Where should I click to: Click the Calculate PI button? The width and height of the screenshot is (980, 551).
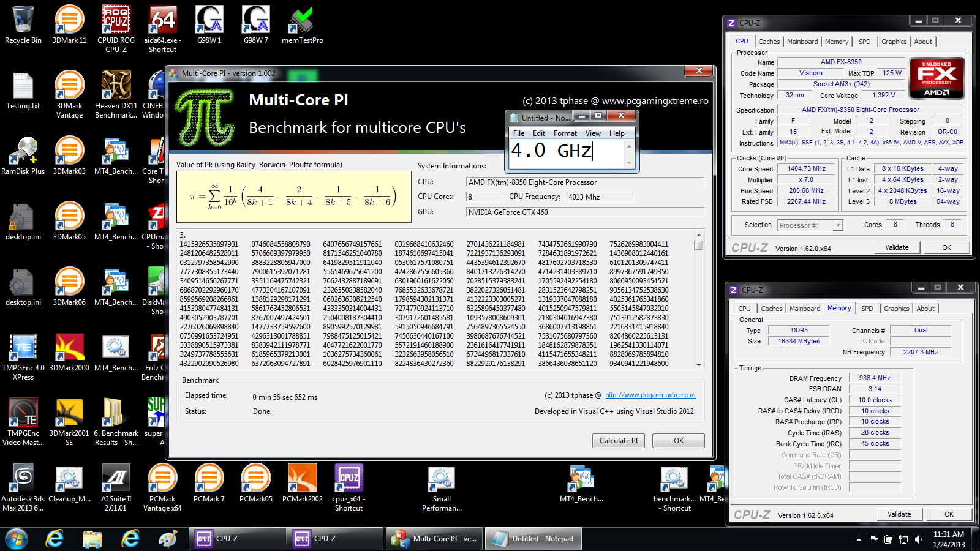pyautogui.click(x=618, y=441)
